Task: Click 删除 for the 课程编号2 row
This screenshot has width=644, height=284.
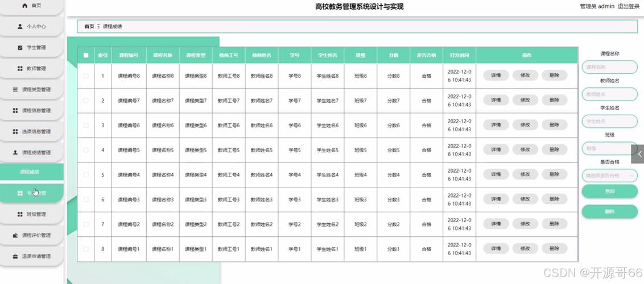Action: (554, 224)
